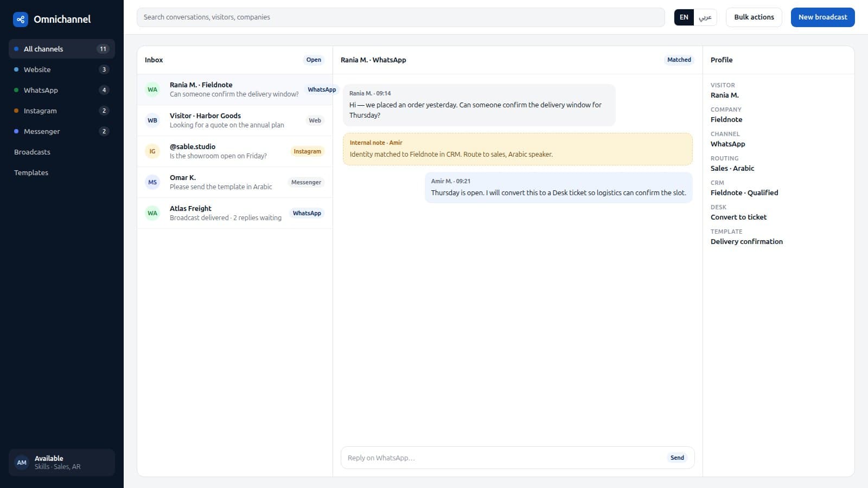Click the All channels count badge 11
Viewport: 868px width, 488px height.
coord(103,49)
